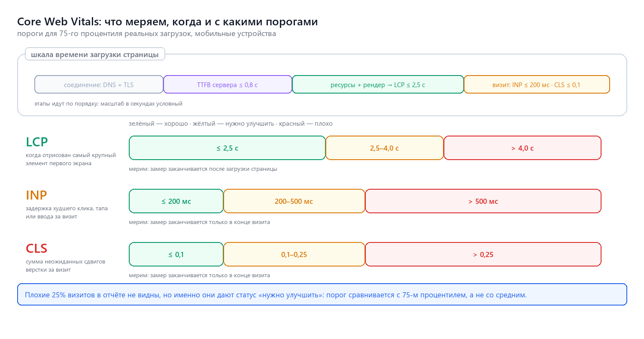Click the large green LCP heading
This screenshot has width=644, height=339.
37,142
